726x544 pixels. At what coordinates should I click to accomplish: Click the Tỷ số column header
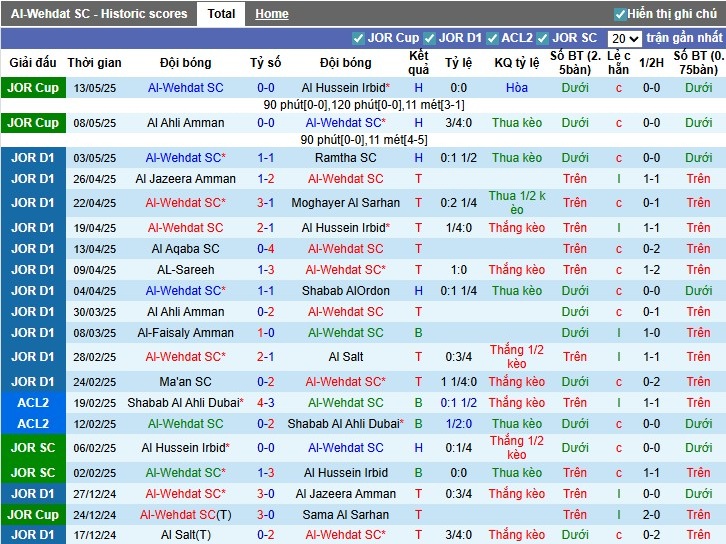(266, 63)
